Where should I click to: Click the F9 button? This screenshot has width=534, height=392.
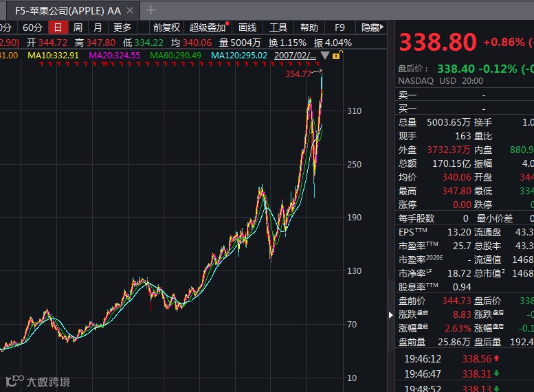(340, 27)
